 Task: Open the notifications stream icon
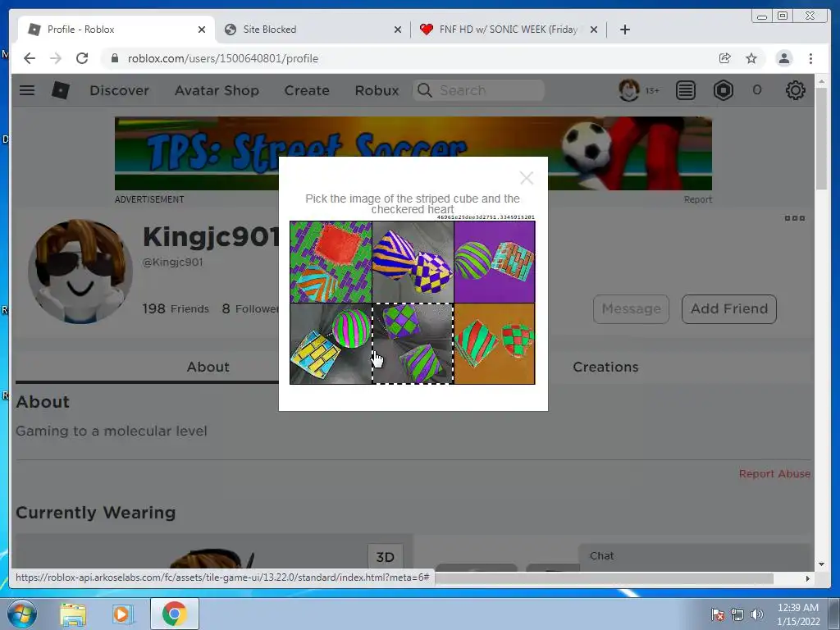pos(685,90)
